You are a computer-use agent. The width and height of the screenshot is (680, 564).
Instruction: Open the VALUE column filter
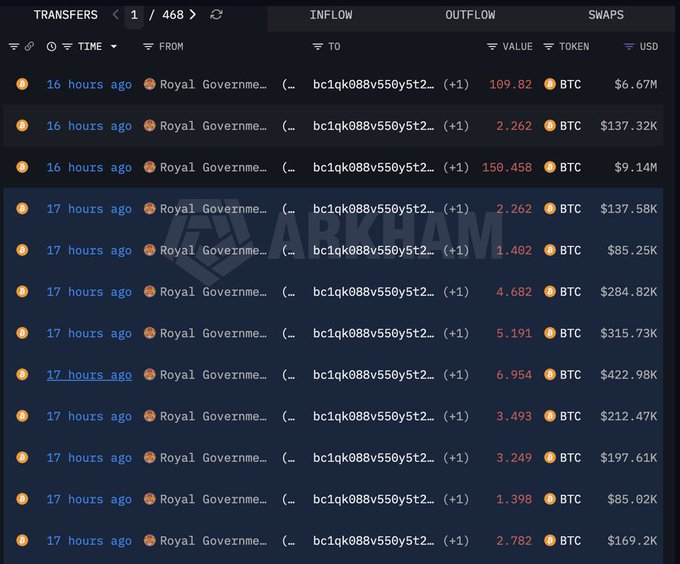tap(492, 46)
